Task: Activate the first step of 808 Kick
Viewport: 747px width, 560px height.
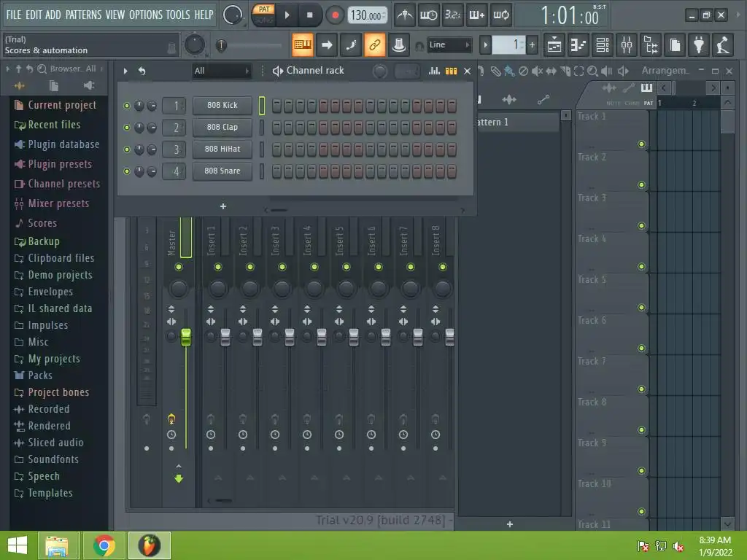Action: pyautogui.click(x=276, y=106)
